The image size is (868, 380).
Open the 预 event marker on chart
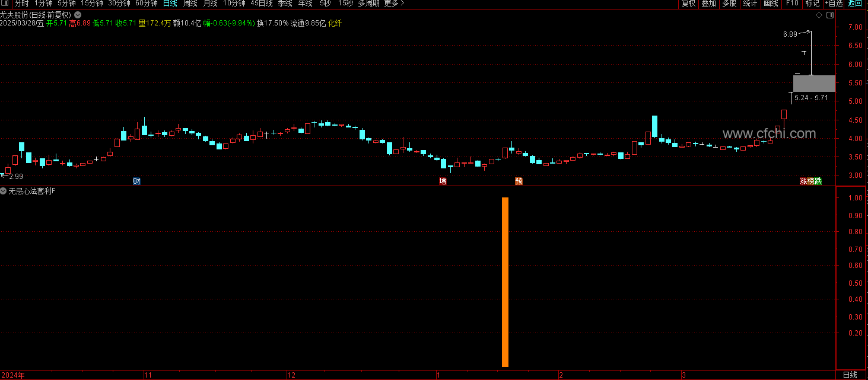pos(519,181)
